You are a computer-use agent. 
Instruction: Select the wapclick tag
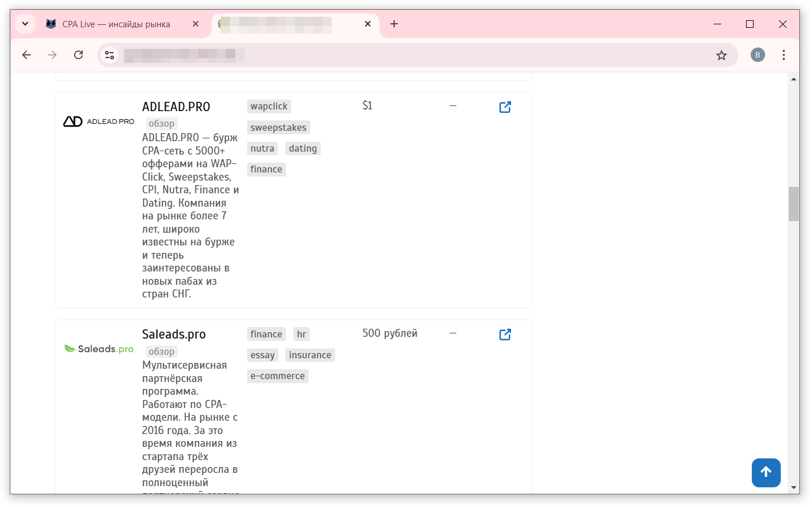(x=269, y=106)
